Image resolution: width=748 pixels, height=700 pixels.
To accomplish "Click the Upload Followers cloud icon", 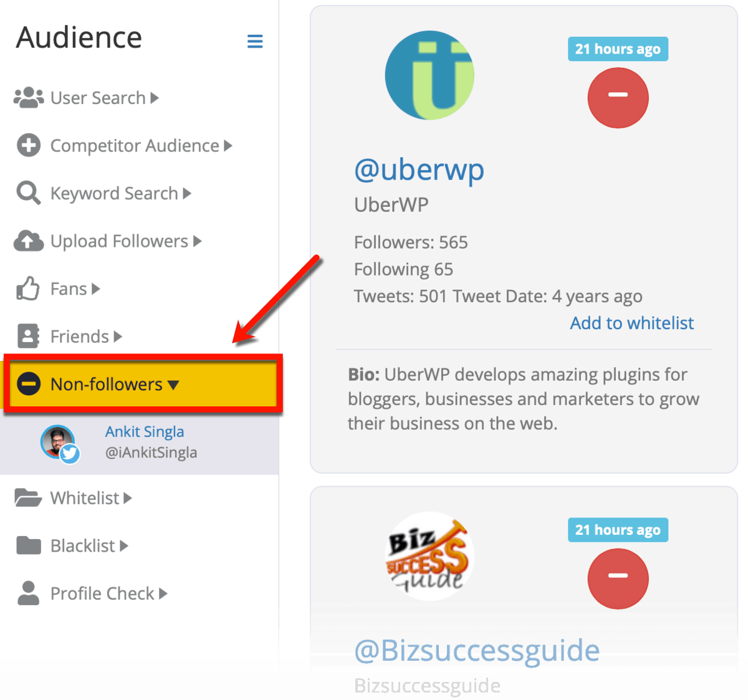I will (x=29, y=241).
